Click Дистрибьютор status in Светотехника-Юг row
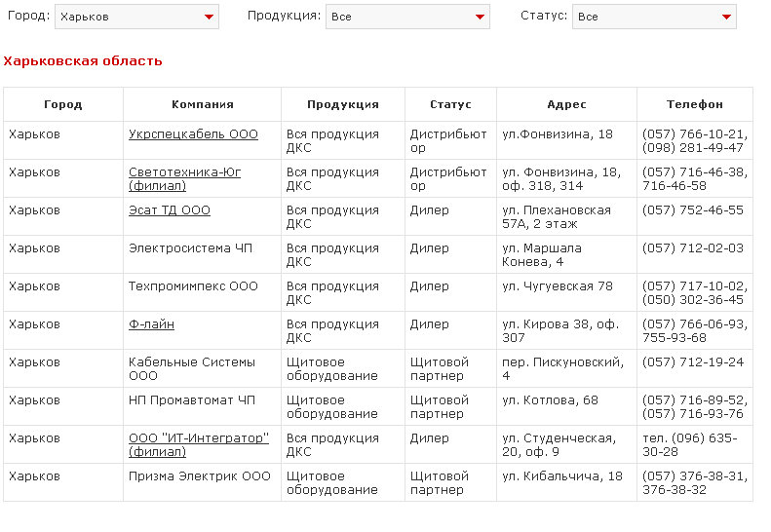This screenshot has width=771, height=532. point(448,179)
